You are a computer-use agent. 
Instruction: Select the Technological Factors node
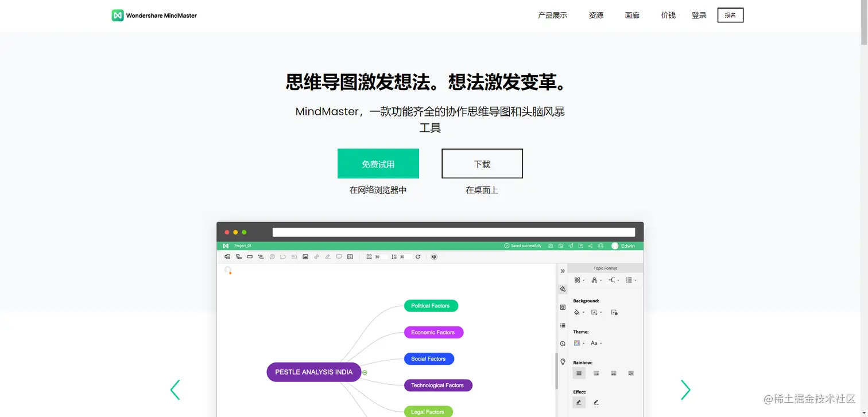point(438,385)
